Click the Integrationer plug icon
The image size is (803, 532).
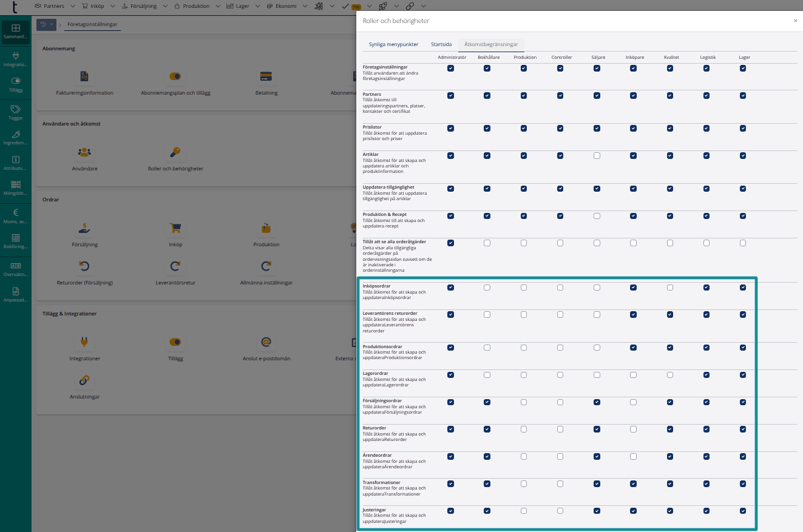[x=84, y=342]
